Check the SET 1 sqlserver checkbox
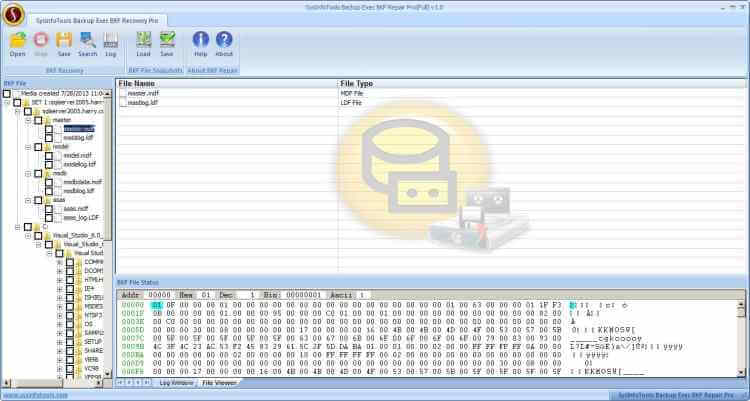Screen dimensions: 750x401 coord(17,102)
